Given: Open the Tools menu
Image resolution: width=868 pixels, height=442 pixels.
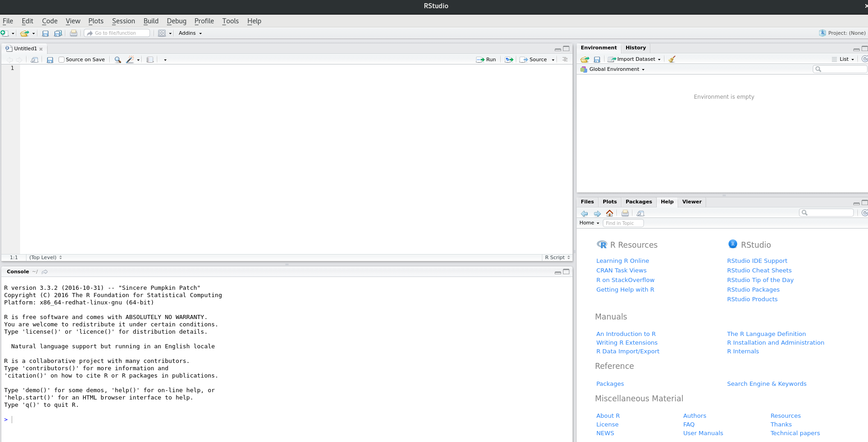Looking at the screenshot, I should 230,21.
